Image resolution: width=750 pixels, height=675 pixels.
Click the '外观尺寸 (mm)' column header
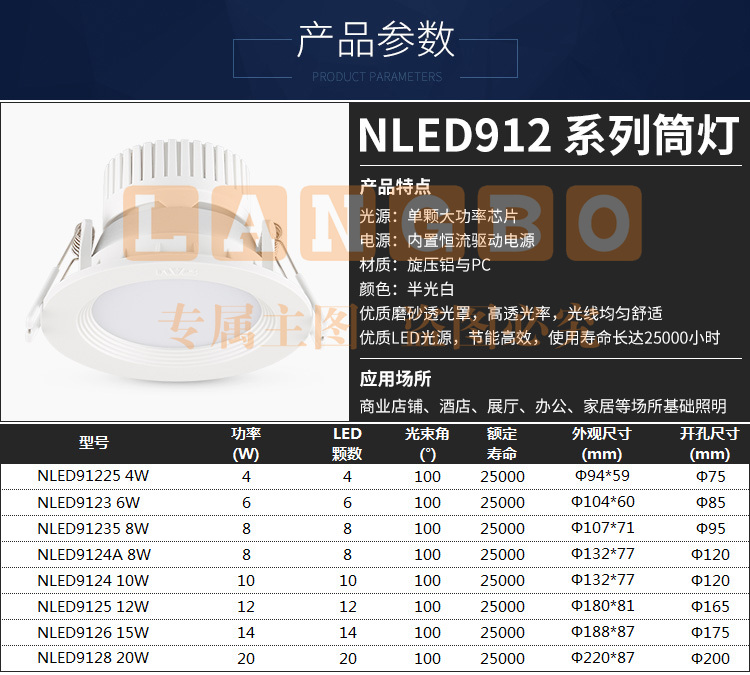pyautogui.click(x=602, y=443)
